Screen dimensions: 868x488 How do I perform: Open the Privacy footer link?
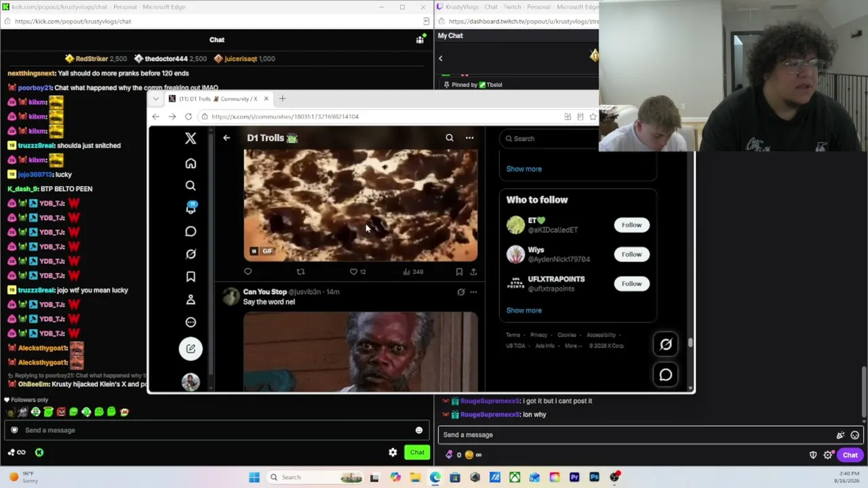(538, 335)
